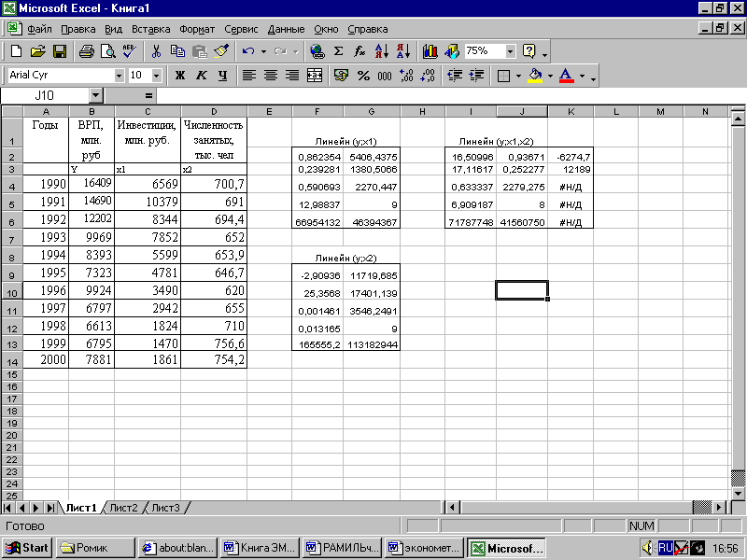The height and width of the screenshot is (560, 747).
Task: Open the font color dropdown arrow
Action: coord(582,76)
